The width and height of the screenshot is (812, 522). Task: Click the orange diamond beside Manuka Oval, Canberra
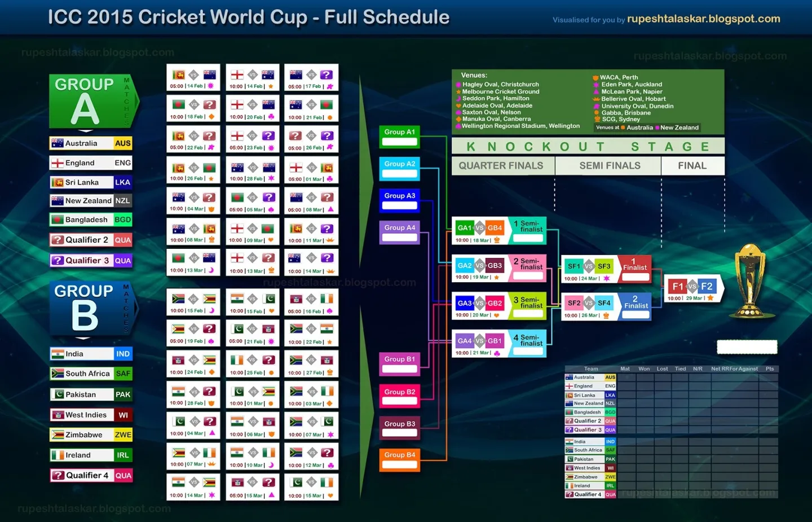[x=458, y=119]
